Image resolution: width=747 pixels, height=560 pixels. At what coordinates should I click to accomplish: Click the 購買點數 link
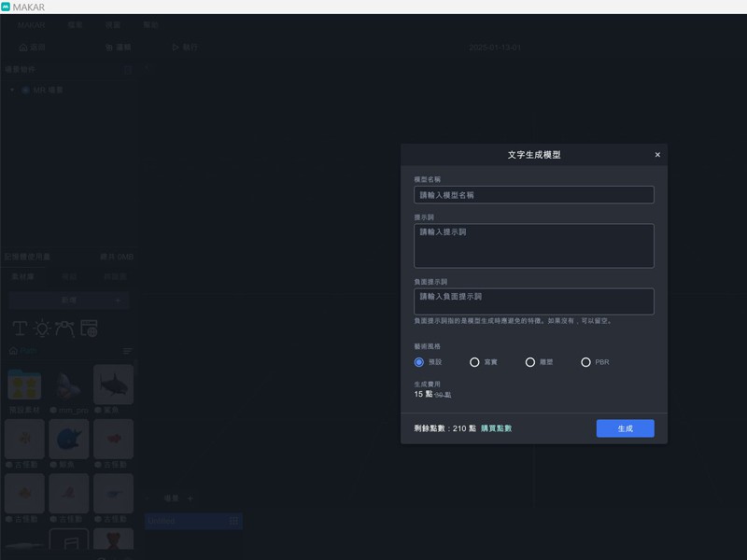(x=496, y=428)
